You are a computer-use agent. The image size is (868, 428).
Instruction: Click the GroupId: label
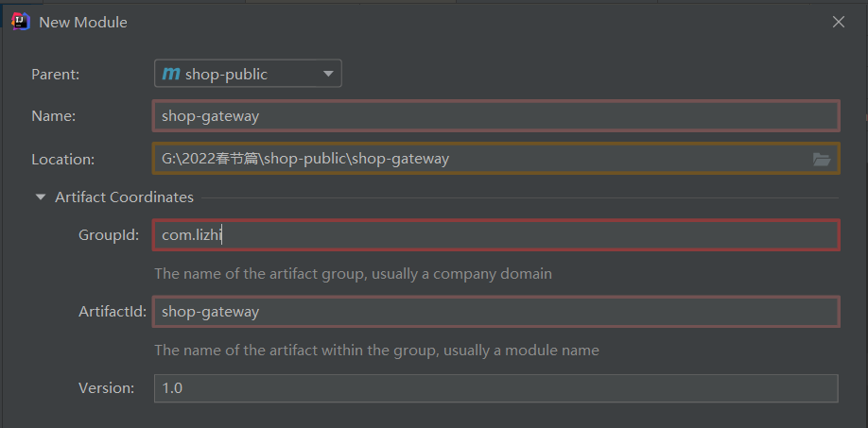coord(109,235)
